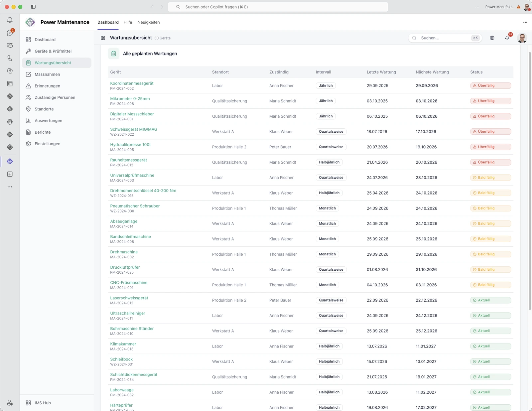
Task: Open three-dot menu beside Neuigkeiten row
Action: click(525, 22)
